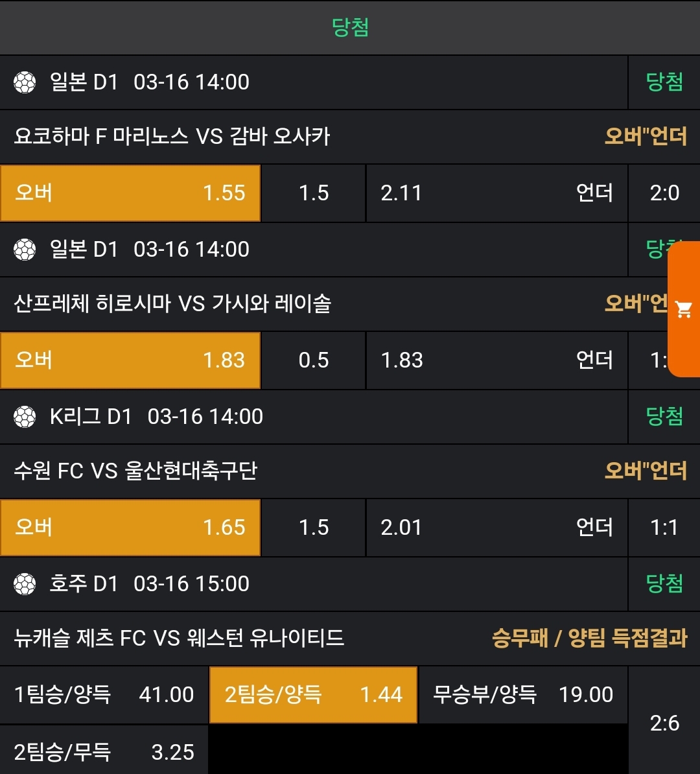Click soccer ball icon beside first 일본 D1 row
The height and width of the screenshot is (774, 700).
coord(25,82)
